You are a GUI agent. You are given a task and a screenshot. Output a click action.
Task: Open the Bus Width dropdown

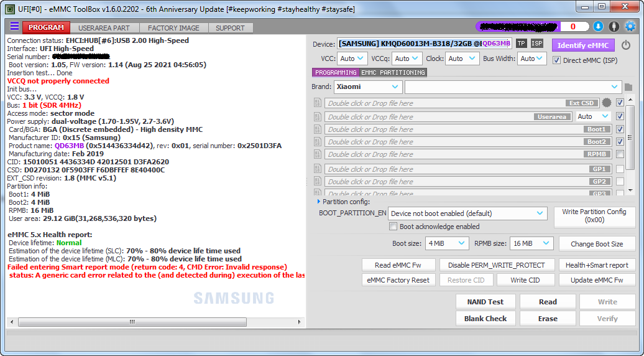(532, 59)
